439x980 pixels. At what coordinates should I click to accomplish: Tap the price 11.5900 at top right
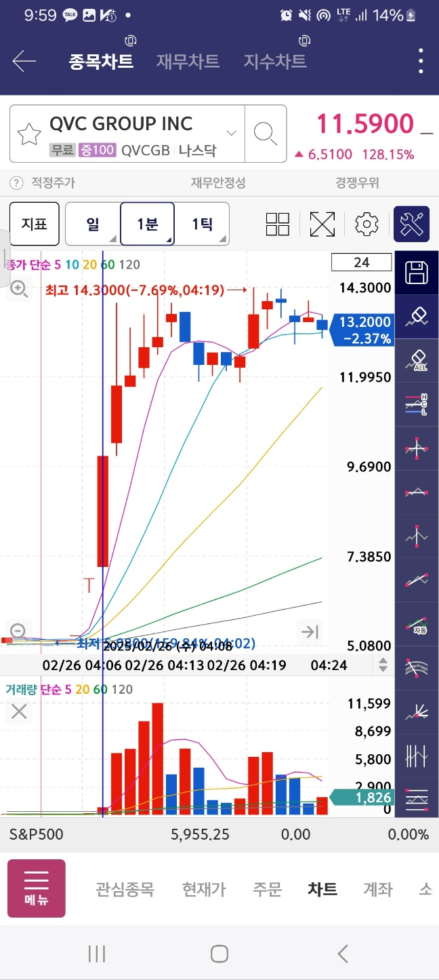pos(365,124)
